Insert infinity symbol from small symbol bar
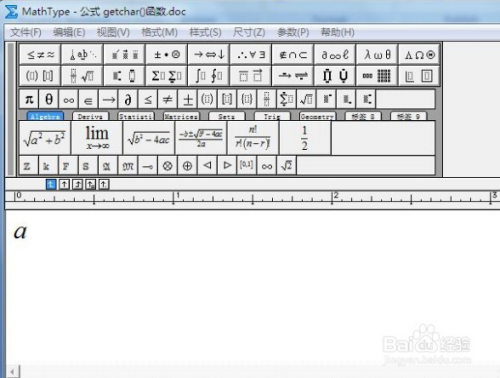 69,99
